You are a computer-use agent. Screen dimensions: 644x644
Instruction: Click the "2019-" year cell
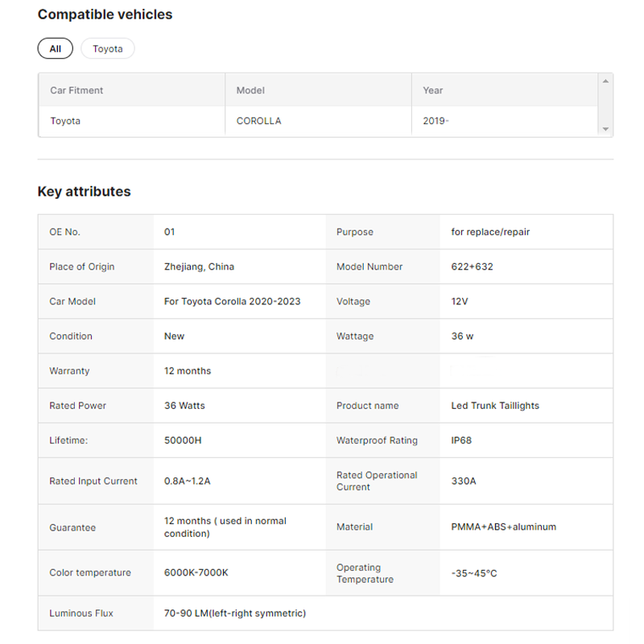click(x=436, y=121)
